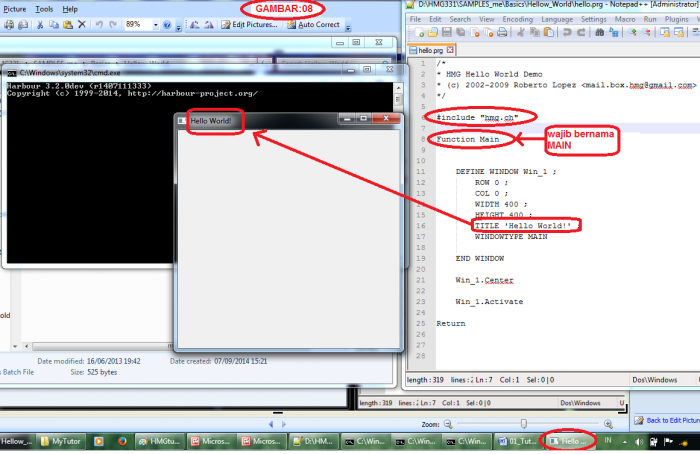Click the media player icon in the taskbar
Screen dimensions: 700x454
99,442
